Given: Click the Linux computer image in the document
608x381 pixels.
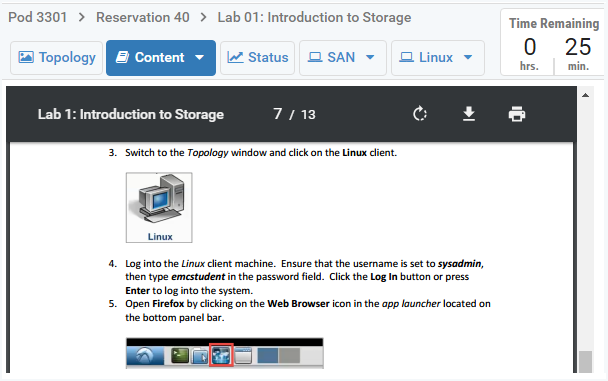Looking at the screenshot, I should [x=159, y=207].
